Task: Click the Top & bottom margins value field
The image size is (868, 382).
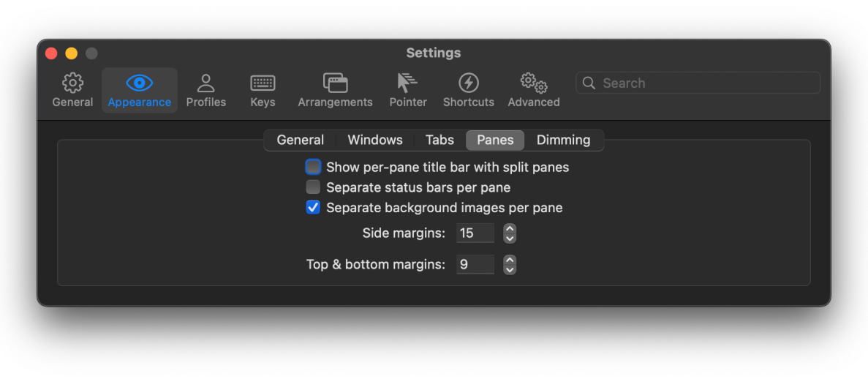Action: (x=475, y=264)
